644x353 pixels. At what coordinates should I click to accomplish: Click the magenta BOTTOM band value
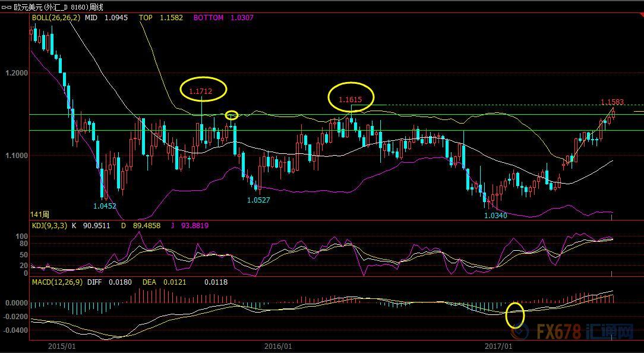pos(241,18)
